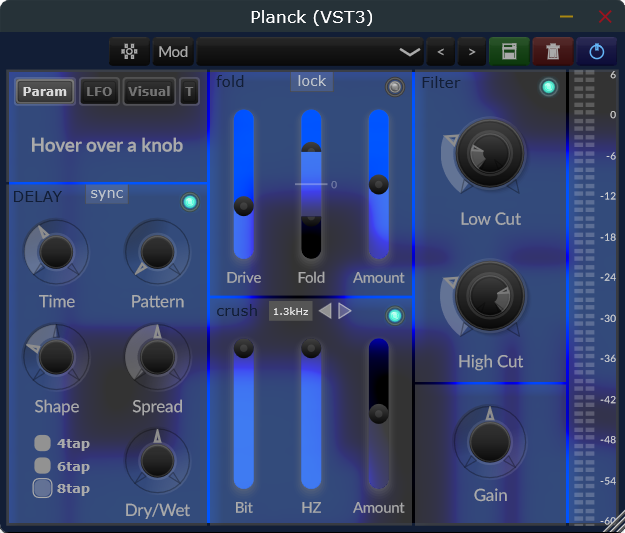
Task: Enable the fold section power LED
Action: [x=395, y=87]
